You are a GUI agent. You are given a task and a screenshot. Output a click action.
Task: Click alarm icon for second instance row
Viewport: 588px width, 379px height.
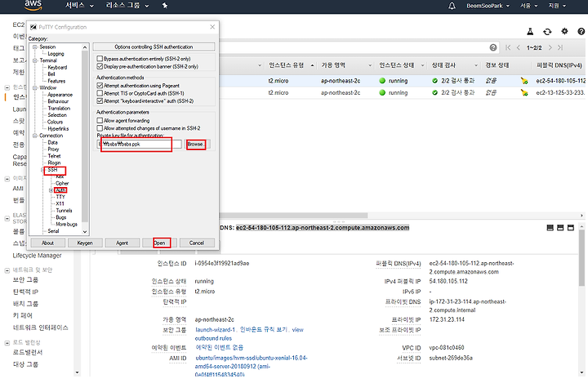(523, 92)
